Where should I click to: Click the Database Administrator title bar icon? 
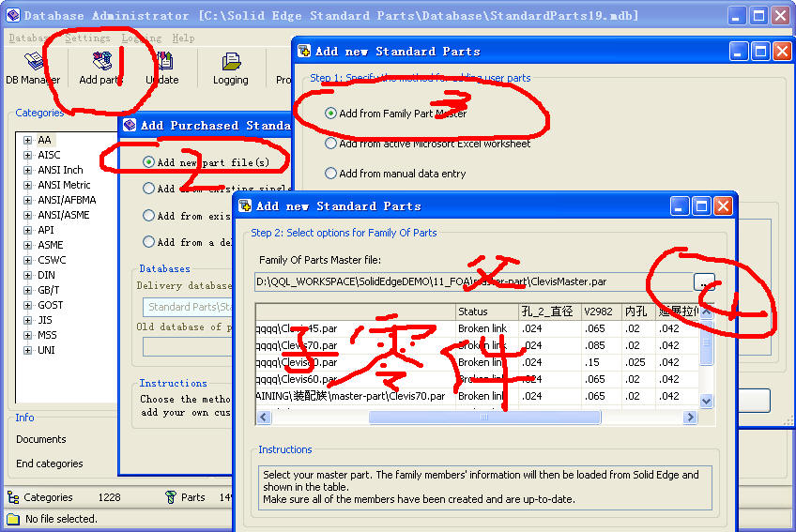(x=13, y=15)
